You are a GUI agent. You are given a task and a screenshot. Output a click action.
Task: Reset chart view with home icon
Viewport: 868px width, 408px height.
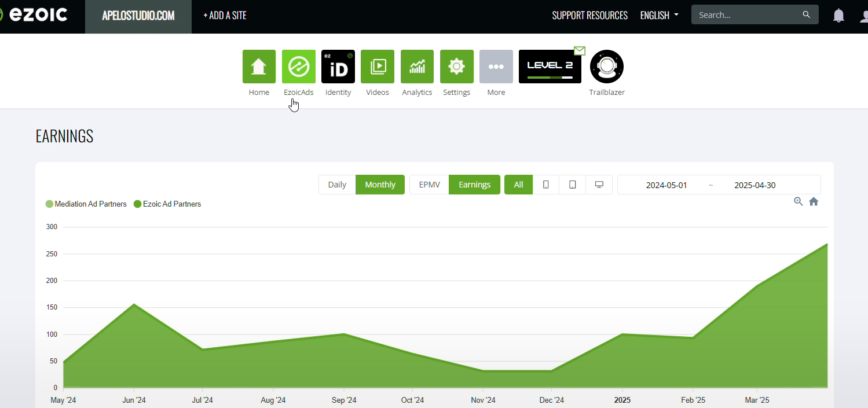814,201
